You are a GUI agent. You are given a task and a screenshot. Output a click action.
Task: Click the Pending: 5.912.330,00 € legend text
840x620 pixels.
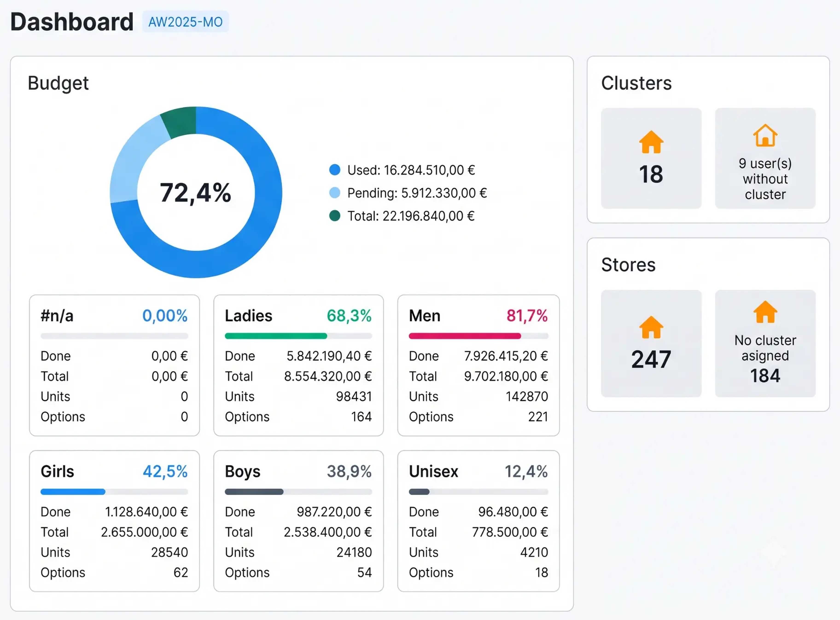(417, 193)
